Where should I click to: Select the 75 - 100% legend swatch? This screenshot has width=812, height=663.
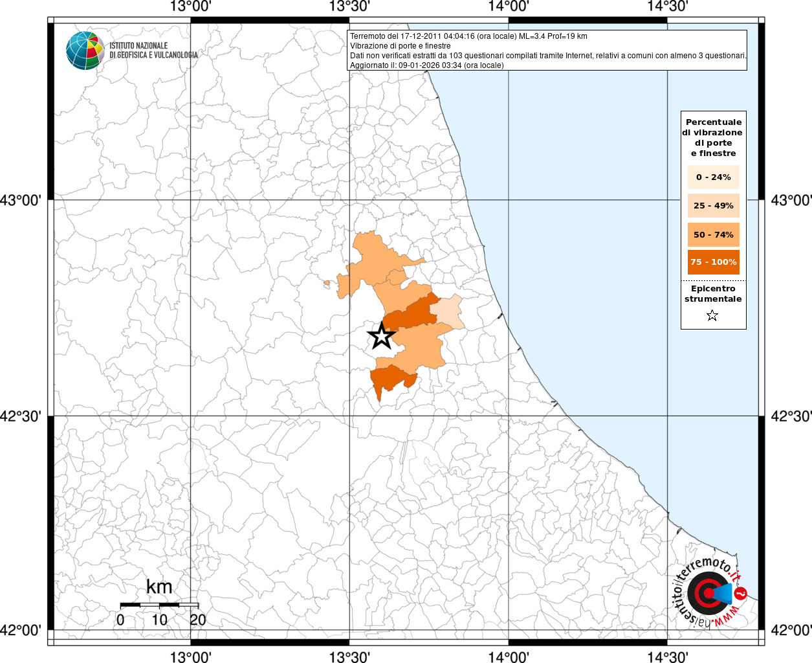(x=713, y=262)
